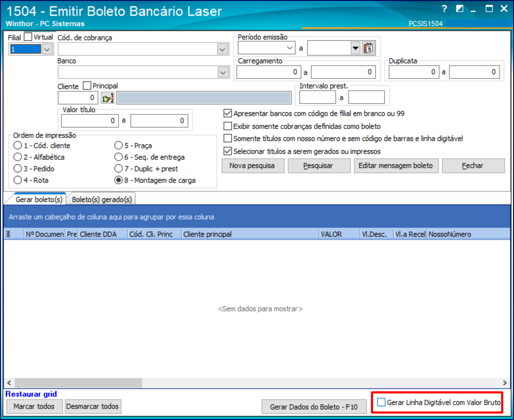
Task: Click the Marcar todos button
Action: tap(34, 406)
